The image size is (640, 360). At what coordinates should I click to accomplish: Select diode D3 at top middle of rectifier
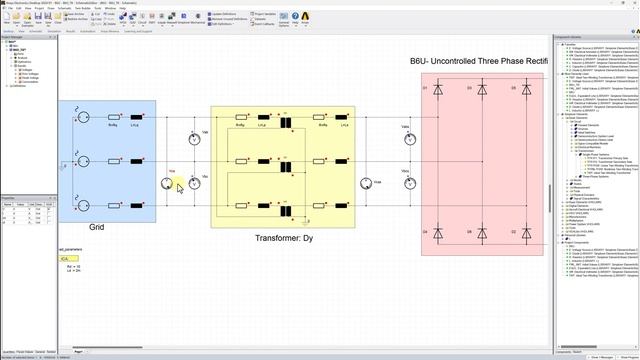point(482,90)
